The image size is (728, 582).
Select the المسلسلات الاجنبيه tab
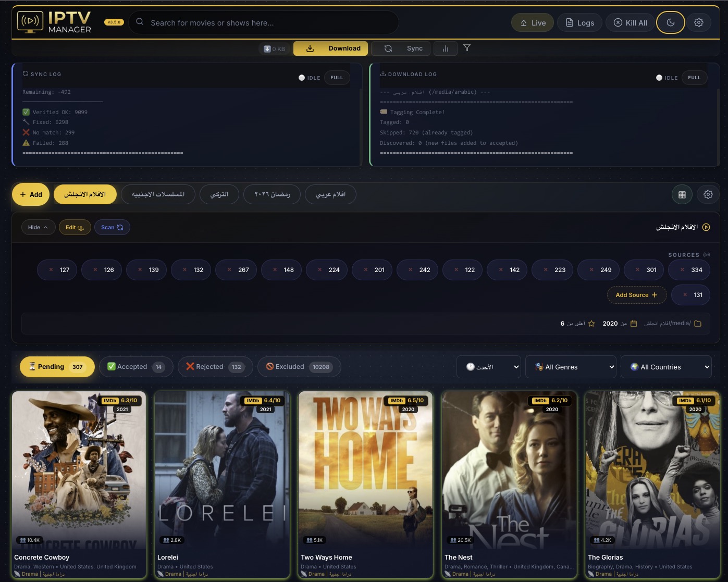click(158, 194)
